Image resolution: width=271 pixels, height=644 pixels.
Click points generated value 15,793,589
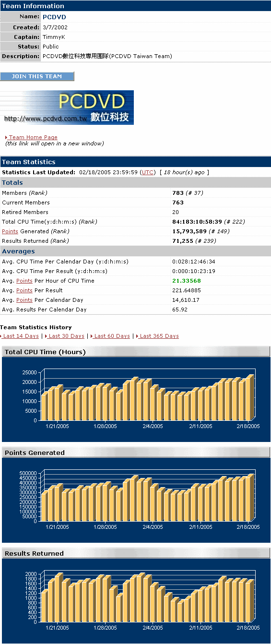(189, 231)
